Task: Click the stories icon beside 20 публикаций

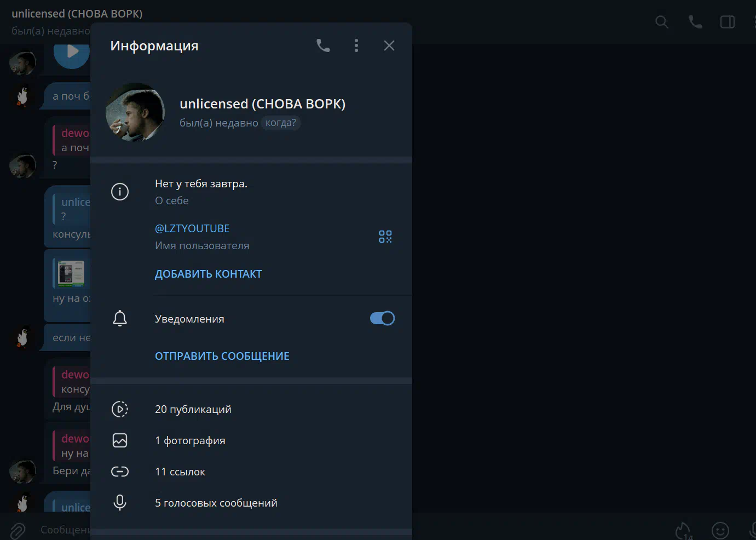Action: [120, 409]
